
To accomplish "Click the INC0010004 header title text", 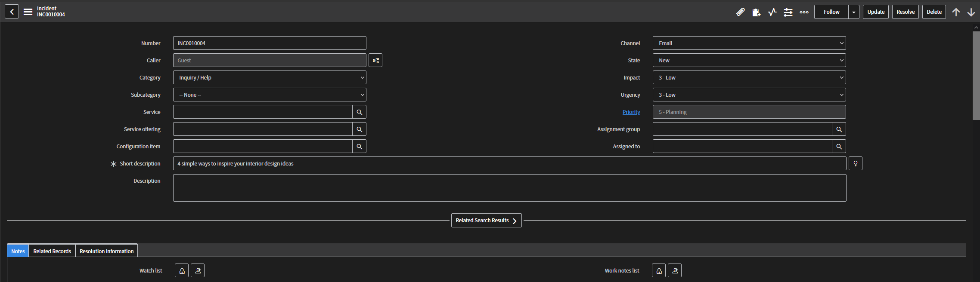I will coord(51,15).
